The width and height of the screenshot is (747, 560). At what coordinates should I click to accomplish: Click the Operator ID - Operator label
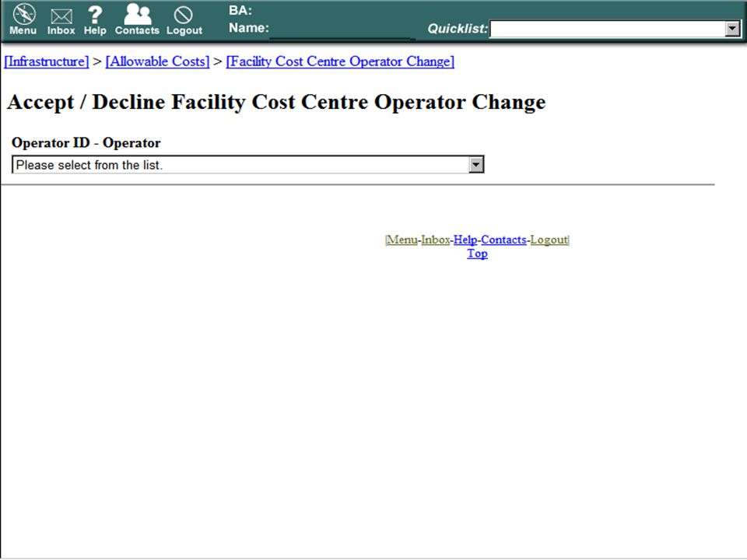pyautogui.click(x=86, y=143)
